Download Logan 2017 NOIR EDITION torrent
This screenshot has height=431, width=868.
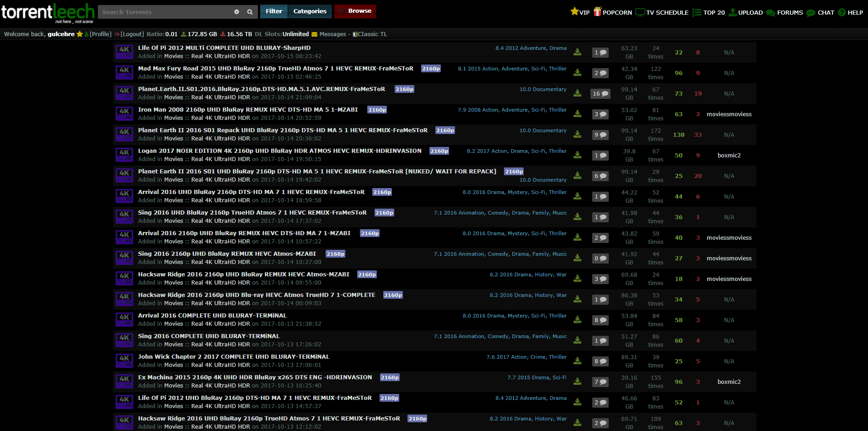(578, 155)
